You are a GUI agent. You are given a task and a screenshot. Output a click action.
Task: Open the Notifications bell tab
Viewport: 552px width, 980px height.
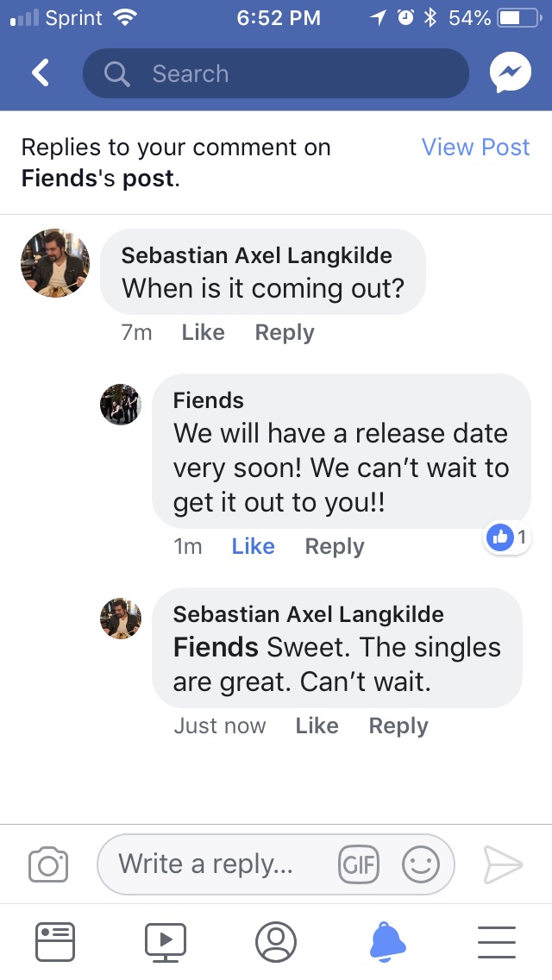386,941
